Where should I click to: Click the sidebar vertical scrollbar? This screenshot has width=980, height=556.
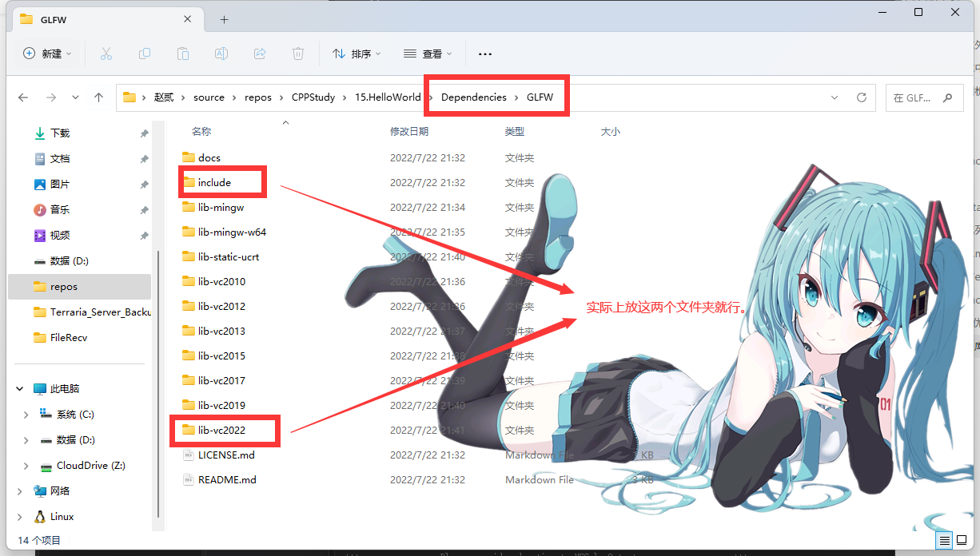pos(158,383)
